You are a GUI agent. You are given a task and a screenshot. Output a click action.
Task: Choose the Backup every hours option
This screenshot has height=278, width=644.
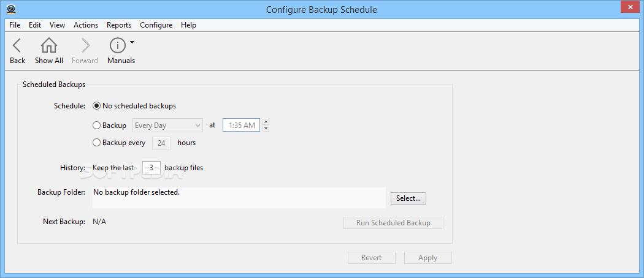point(97,143)
